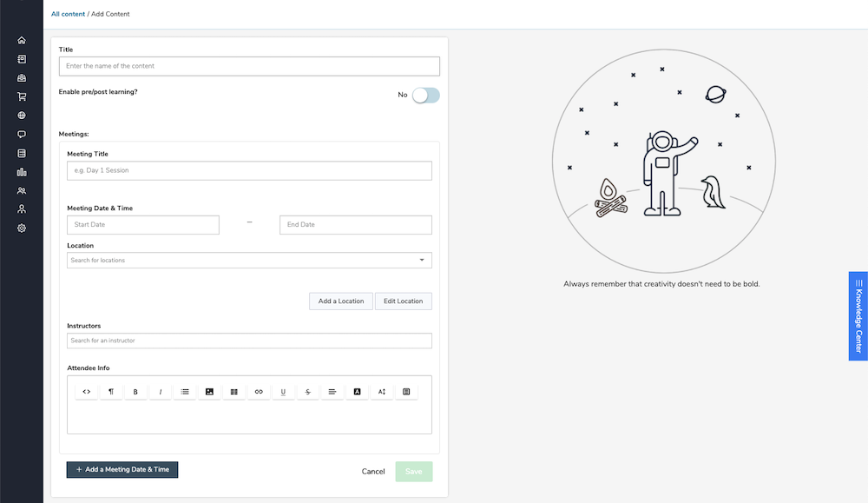Open the font size control in the editor
Viewport: 868px width, 503px height.
(380, 391)
